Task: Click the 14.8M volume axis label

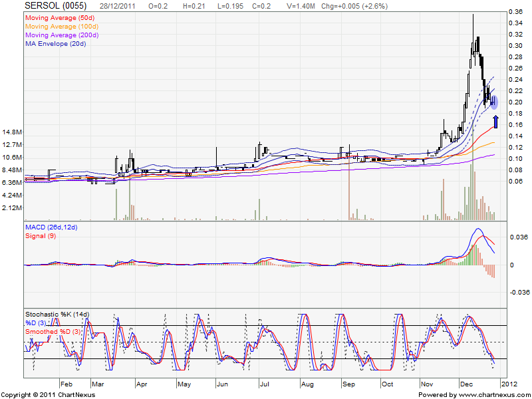Action: (12, 132)
